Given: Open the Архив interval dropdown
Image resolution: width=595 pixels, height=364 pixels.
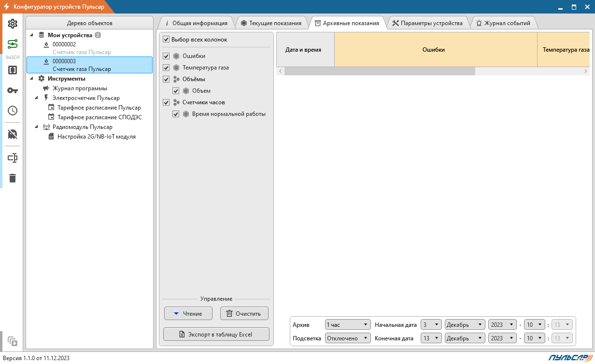Looking at the screenshot, I should click(348, 325).
